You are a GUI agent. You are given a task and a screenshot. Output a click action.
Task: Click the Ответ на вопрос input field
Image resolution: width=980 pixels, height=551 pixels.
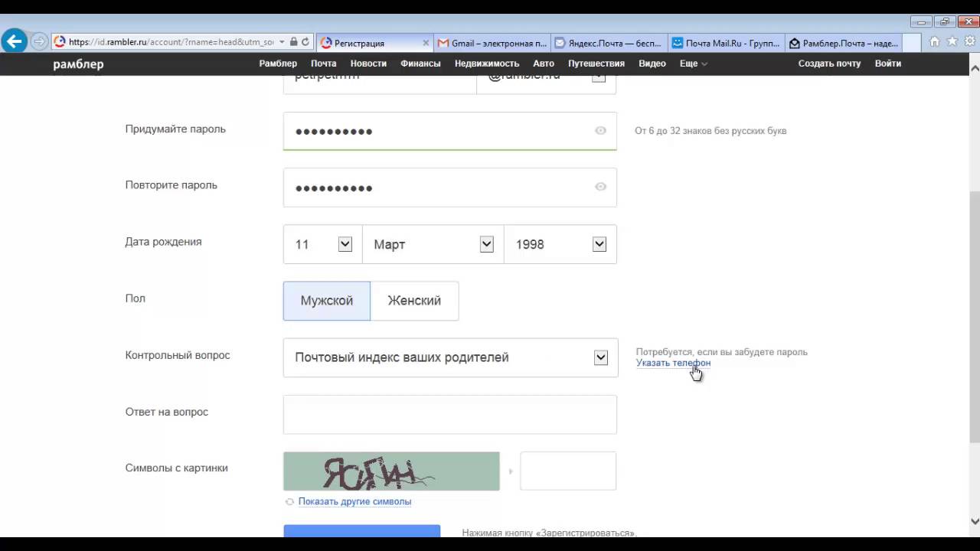pos(450,414)
